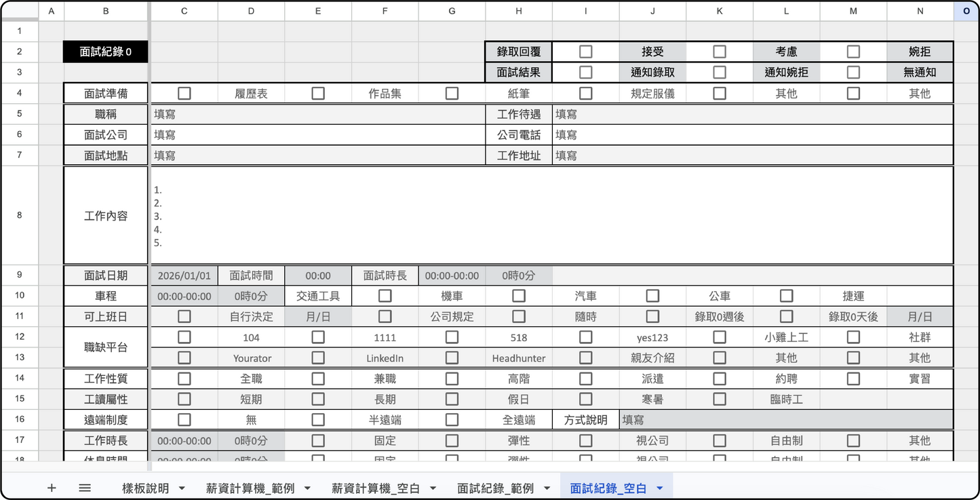The width and height of the screenshot is (980, 500).
Task: Check the 履歷表 checkbox in 面試準備
Action: click(184, 93)
